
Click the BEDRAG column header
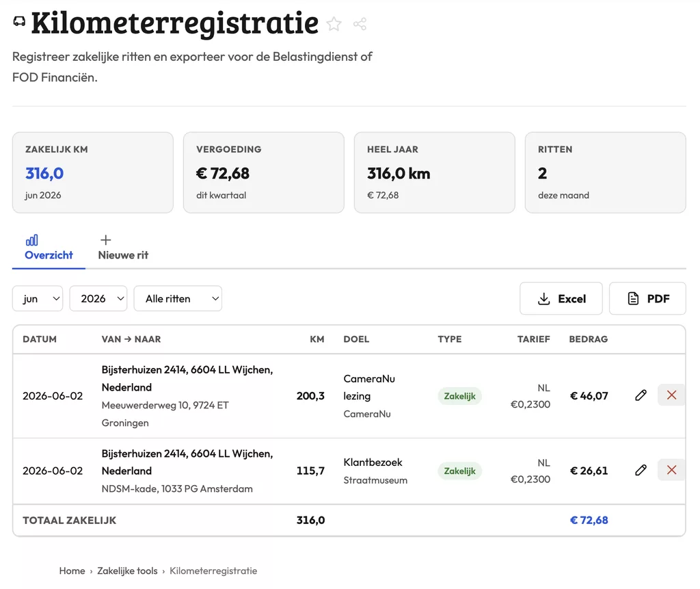pyautogui.click(x=589, y=339)
